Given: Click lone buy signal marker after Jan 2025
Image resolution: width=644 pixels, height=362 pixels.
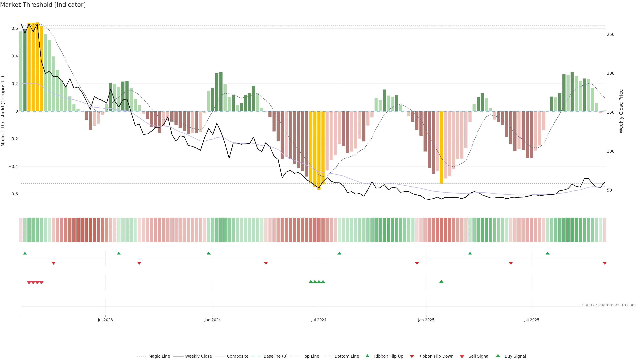Looking at the screenshot, I should tap(441, 282).
